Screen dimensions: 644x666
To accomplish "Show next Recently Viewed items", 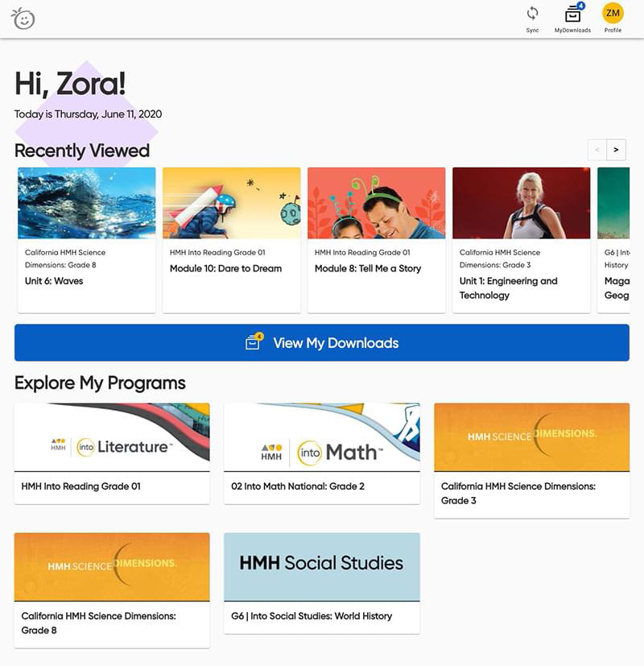I will (x=616, y=150).
